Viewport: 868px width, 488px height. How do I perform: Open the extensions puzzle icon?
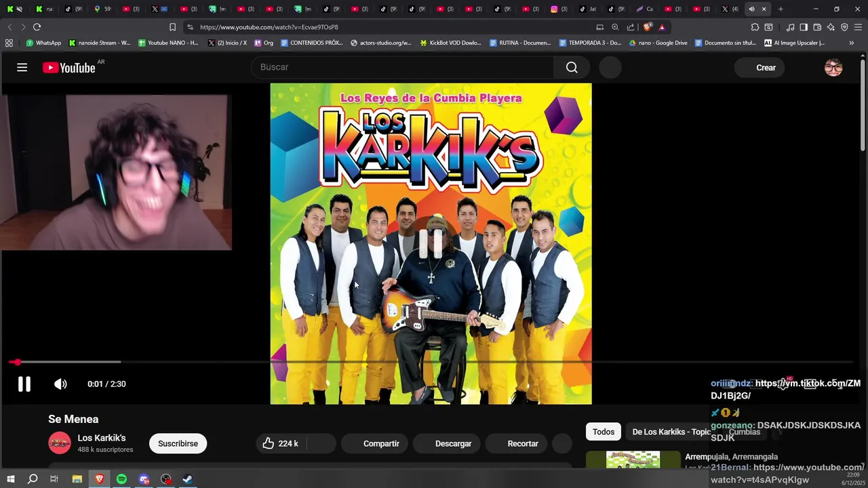[x=755, y=27]
